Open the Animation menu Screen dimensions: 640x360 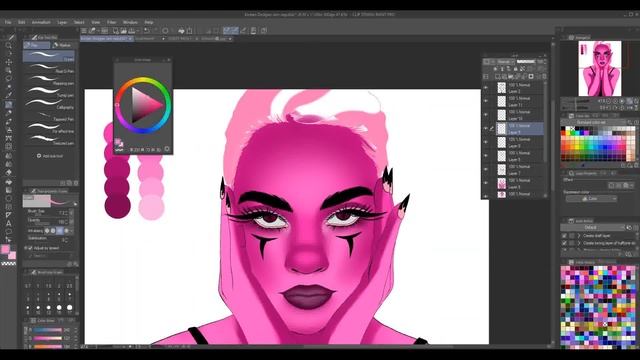[x=41, y=22]
